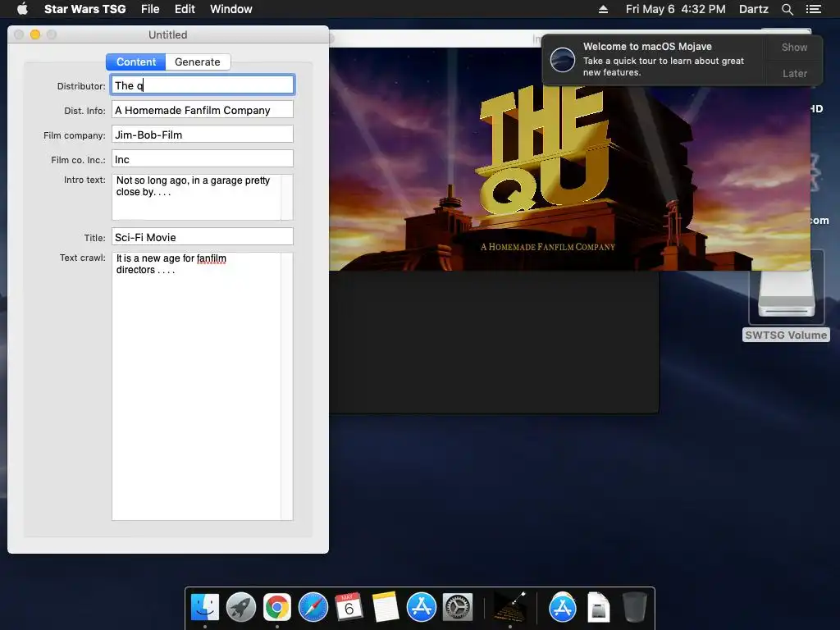Click the Show button on notification
The image size is (840, 630).
pos(794,47)
